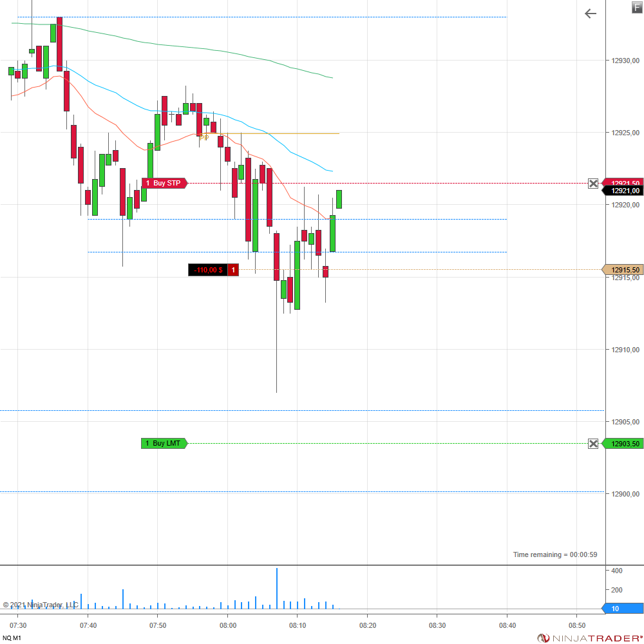This screenshot has height=644, width=644.
Task: Click the Time remaining countdown text
Action: tap(555, 554)
